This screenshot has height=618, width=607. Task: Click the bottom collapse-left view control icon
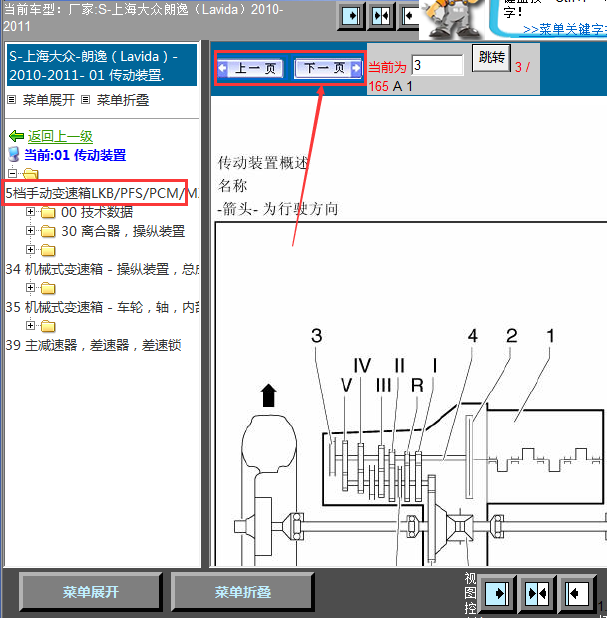pyautogui.click(x=577, y=593)
